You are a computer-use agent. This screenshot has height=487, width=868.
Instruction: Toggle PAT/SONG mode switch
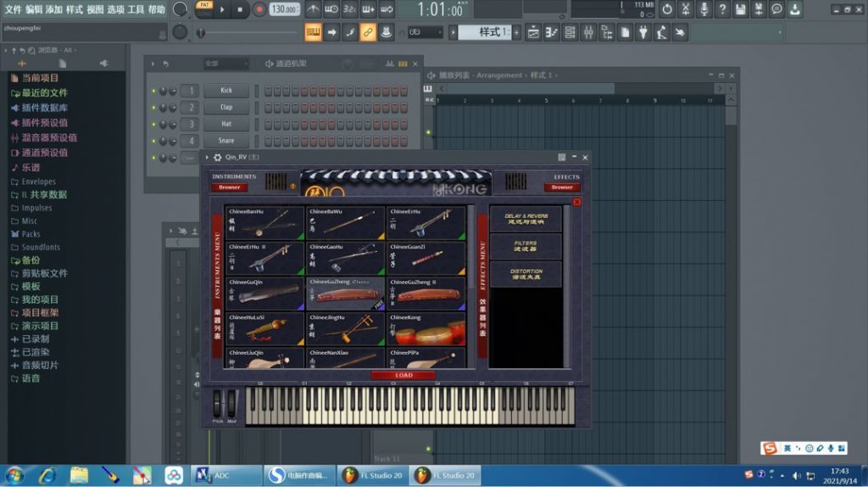coord(204,8)
